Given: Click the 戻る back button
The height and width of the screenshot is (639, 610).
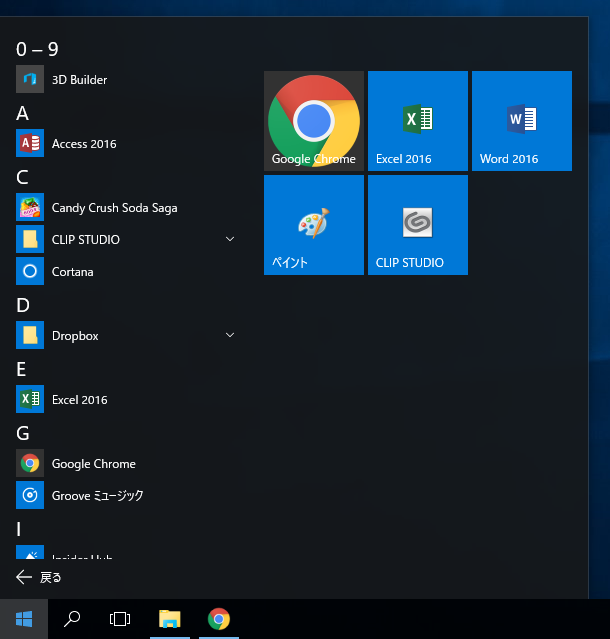Looking at the screenshot, I should click(39, 577).
